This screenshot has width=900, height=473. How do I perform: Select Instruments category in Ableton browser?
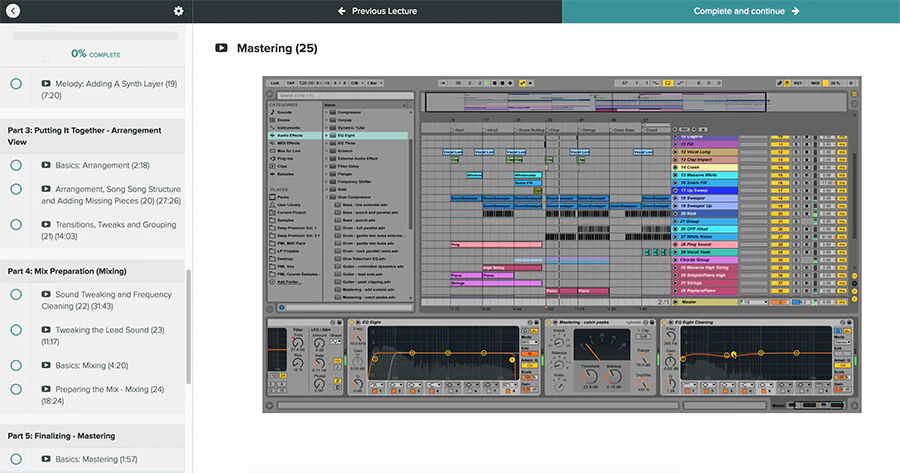pyautogui.click(x=289, y=127)
